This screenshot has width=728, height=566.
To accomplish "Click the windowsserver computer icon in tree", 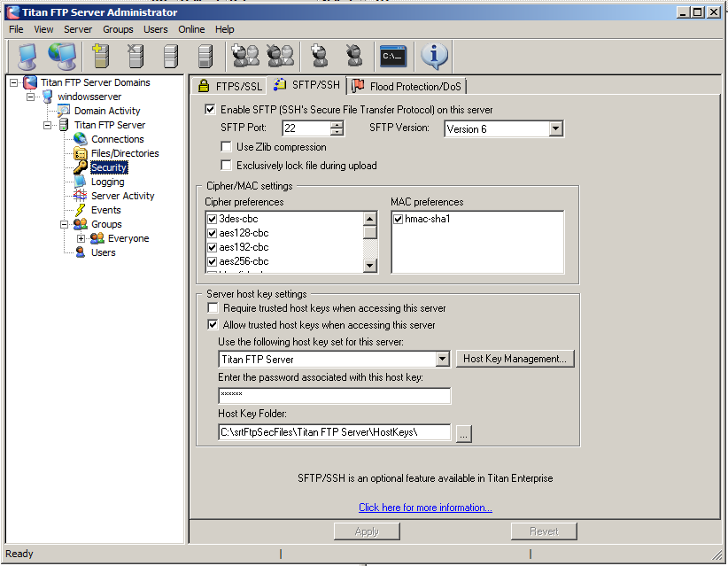I will [x=47, y=97].
